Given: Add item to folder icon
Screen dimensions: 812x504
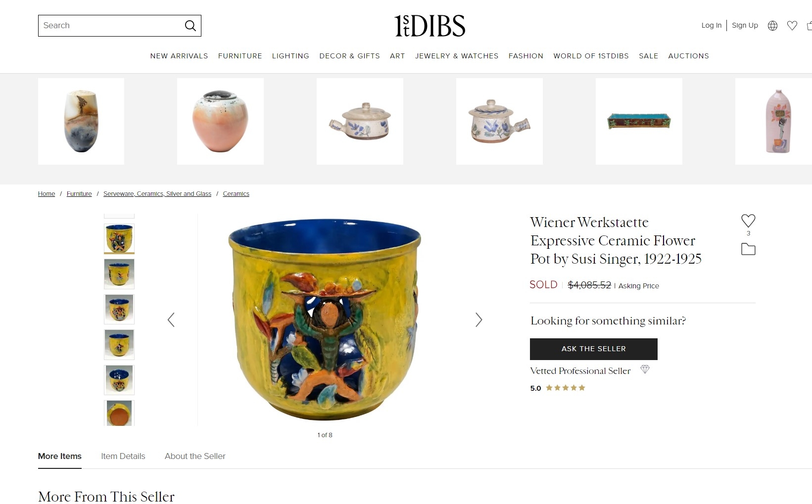Looking at the screenshot, I should click(x=748, y=249).
